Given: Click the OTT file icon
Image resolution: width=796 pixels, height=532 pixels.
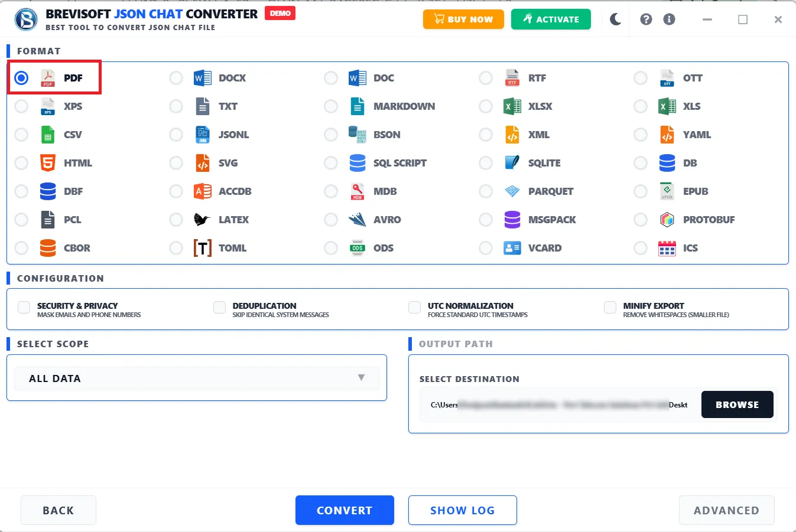Looking at the screenshot, I should pos(667,78).
